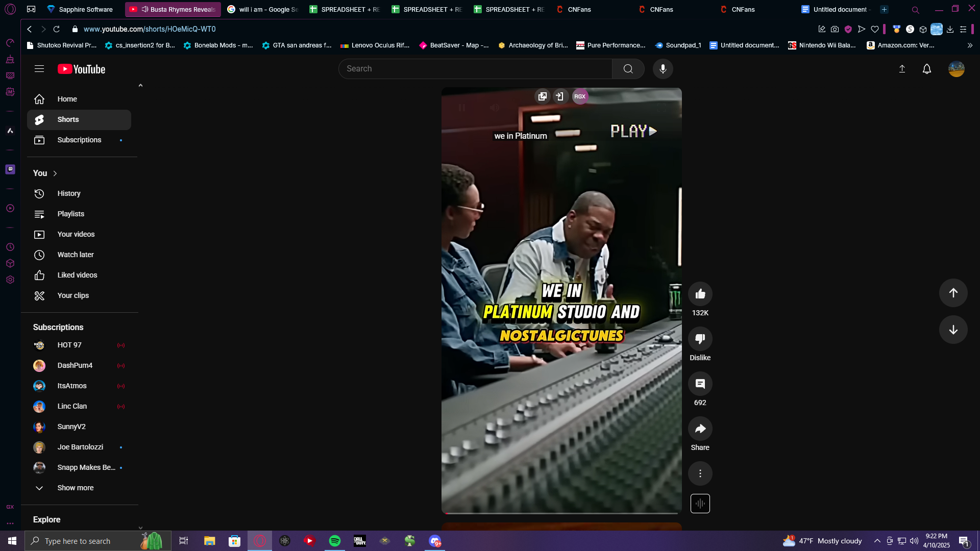The image size is (980, 551).
Task: Click the Share arrow icon
Action: 700,429
